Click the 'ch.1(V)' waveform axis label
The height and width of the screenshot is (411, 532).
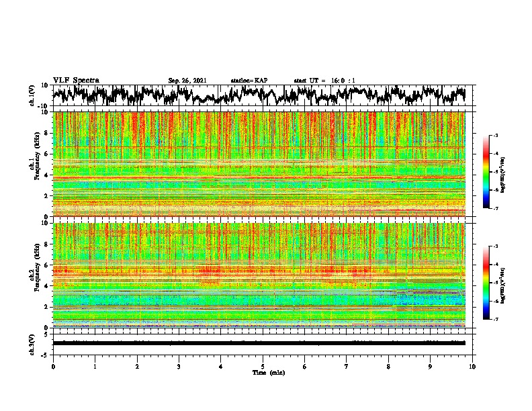[32, 95]
